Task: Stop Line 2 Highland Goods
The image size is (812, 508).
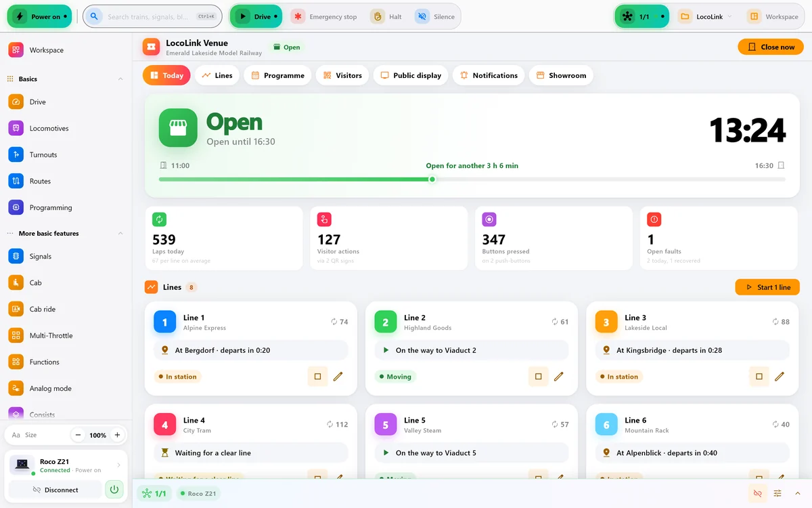Action: [538, 377]
